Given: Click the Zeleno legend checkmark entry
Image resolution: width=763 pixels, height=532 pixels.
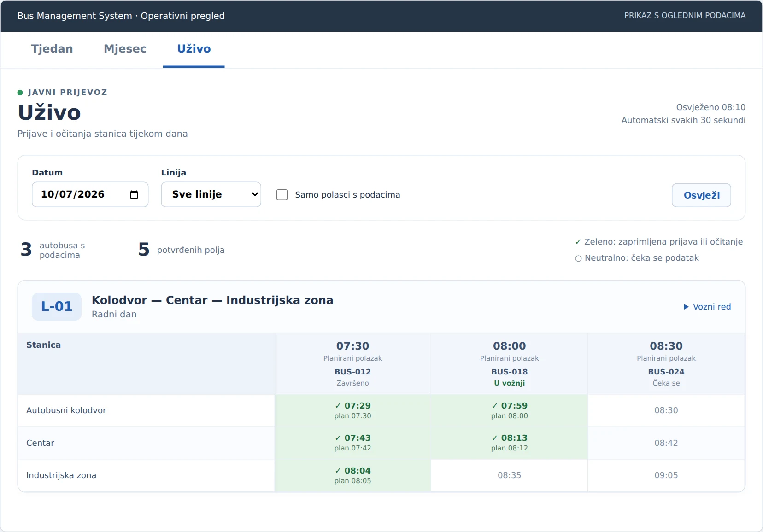Looking at the screenshot, I should tap(659, 242).
